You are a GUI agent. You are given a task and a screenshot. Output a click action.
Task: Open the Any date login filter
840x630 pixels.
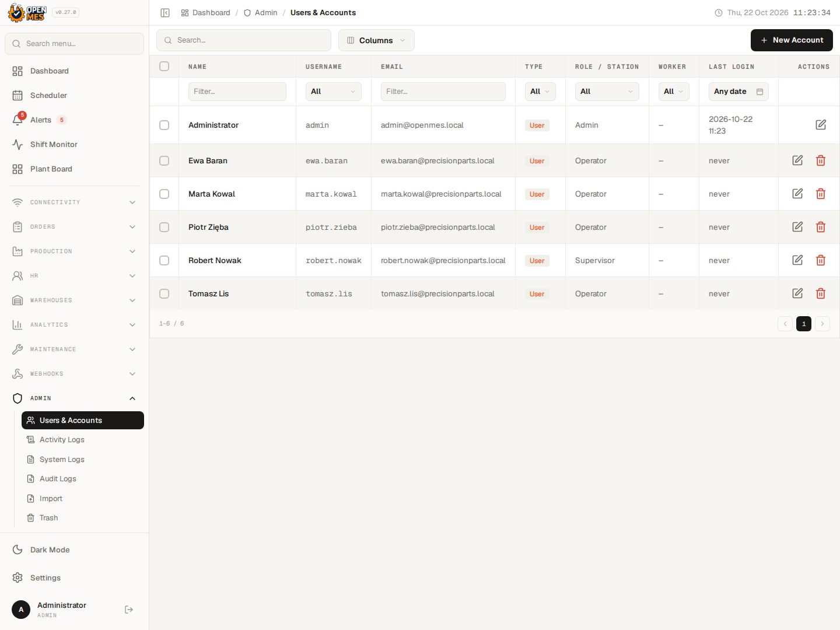click(738, 92)
